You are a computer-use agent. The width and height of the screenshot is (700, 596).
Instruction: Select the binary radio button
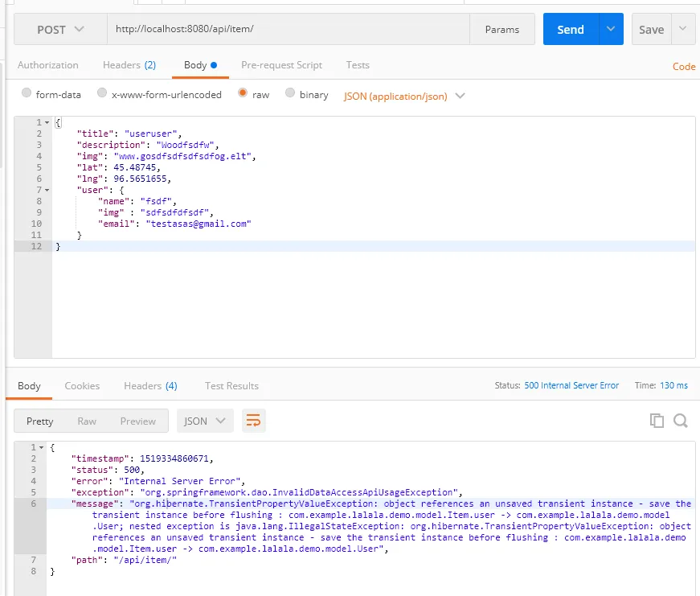[290, 94]
